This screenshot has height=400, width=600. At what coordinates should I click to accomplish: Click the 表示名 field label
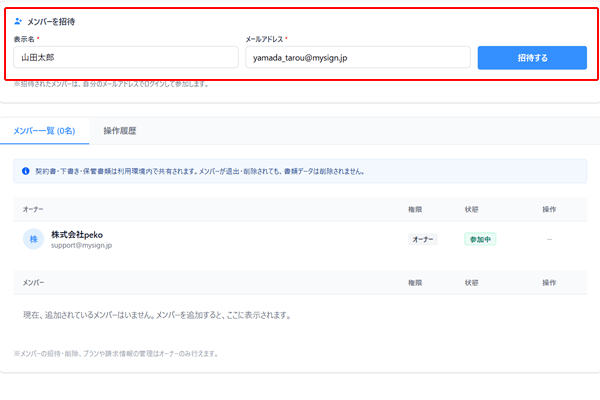[x=24, y=39]
